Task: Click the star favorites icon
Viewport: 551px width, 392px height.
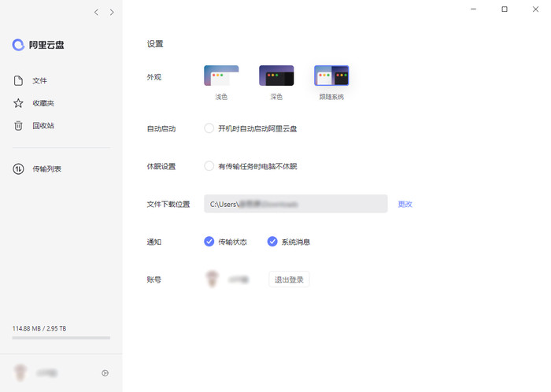Action: pos(18,103)
